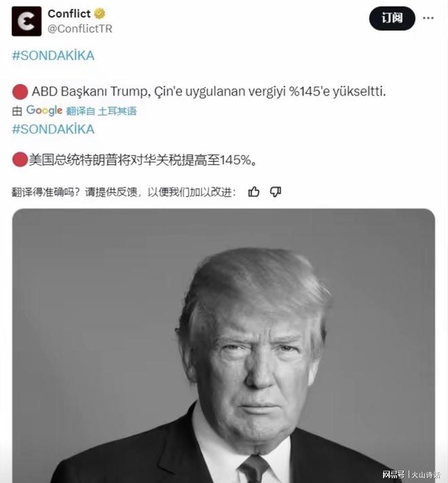Click the 火山诗话 watermark text
448x483 pixels.
426,475
